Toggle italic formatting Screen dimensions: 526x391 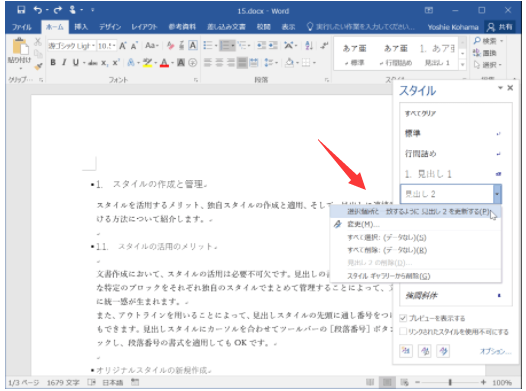pyautogui.click(x=64, y=63)
